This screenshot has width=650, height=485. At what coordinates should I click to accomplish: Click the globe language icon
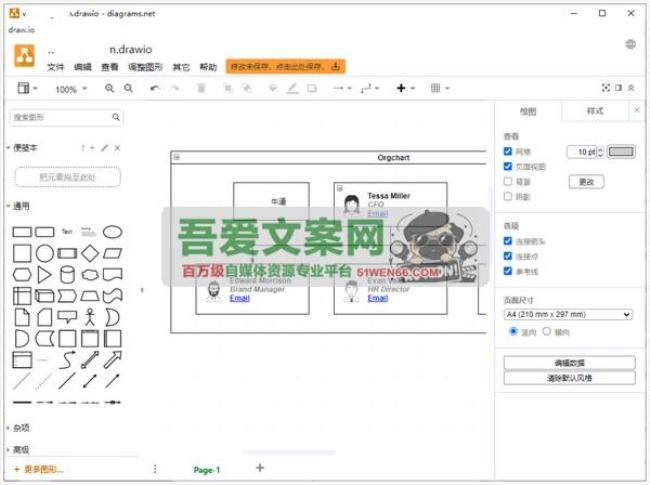[631, 44]
